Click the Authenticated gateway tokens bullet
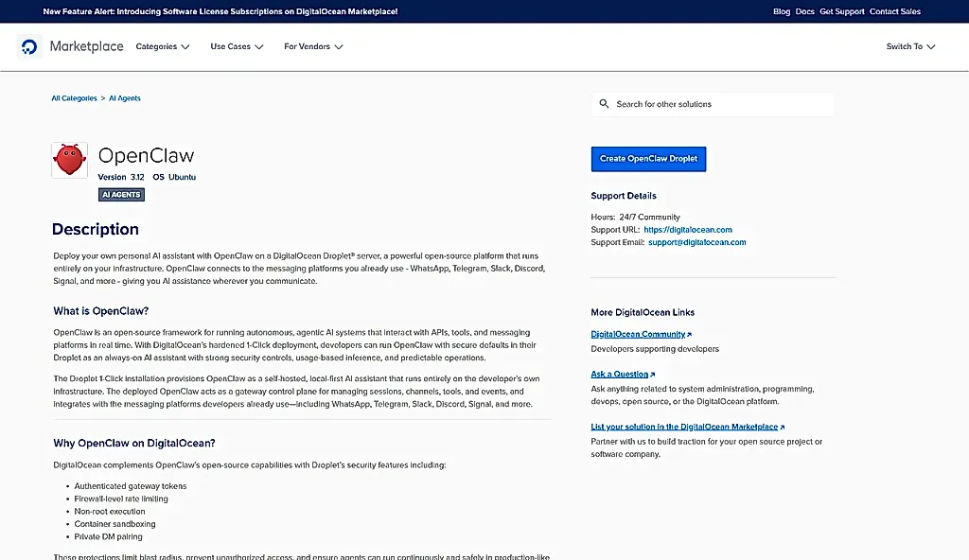Image resolution: width=969 pixels, height=560 pixels. point(131,486)
